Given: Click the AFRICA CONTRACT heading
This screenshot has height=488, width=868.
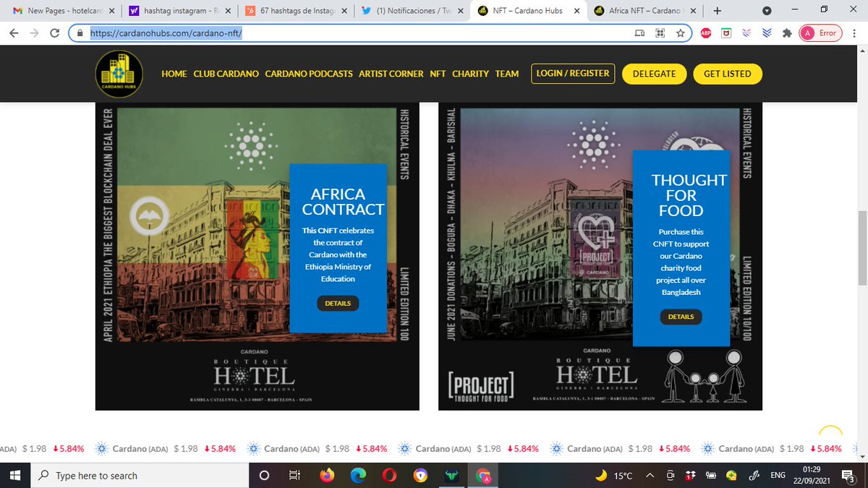Looking at the screenshot, I should coord(344,202).
